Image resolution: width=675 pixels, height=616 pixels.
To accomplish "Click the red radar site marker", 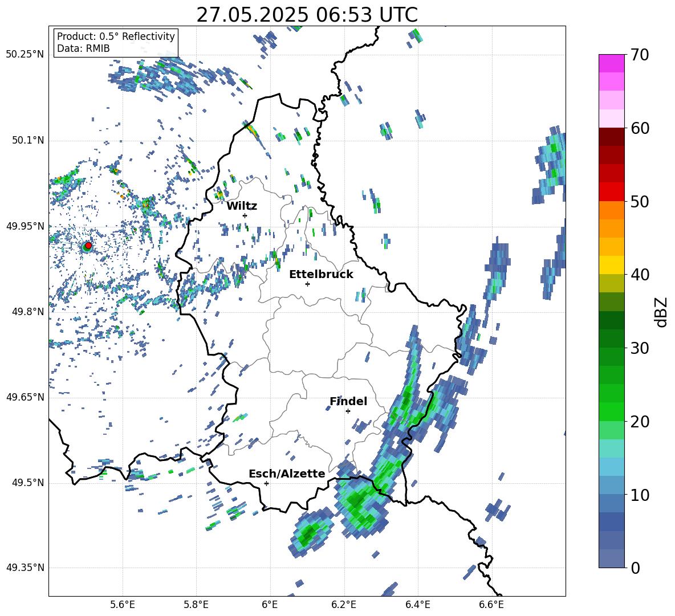I will (88, 245).
